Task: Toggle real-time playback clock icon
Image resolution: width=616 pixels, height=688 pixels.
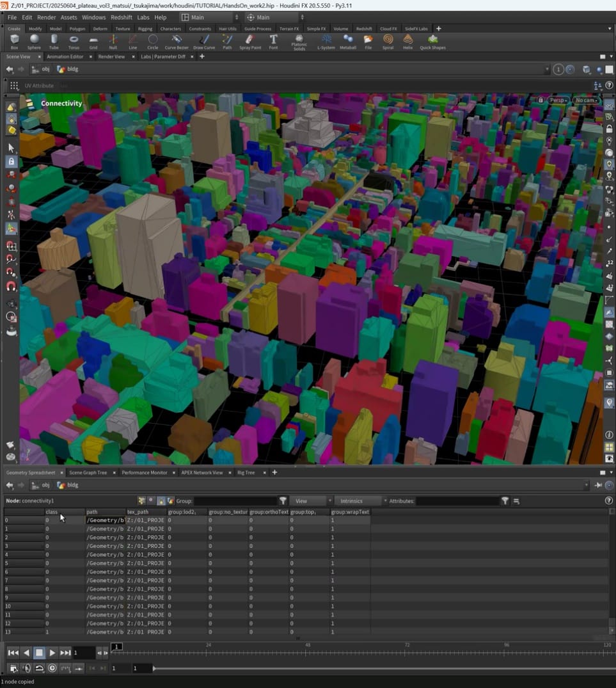Action: click(x=52, y=668)
